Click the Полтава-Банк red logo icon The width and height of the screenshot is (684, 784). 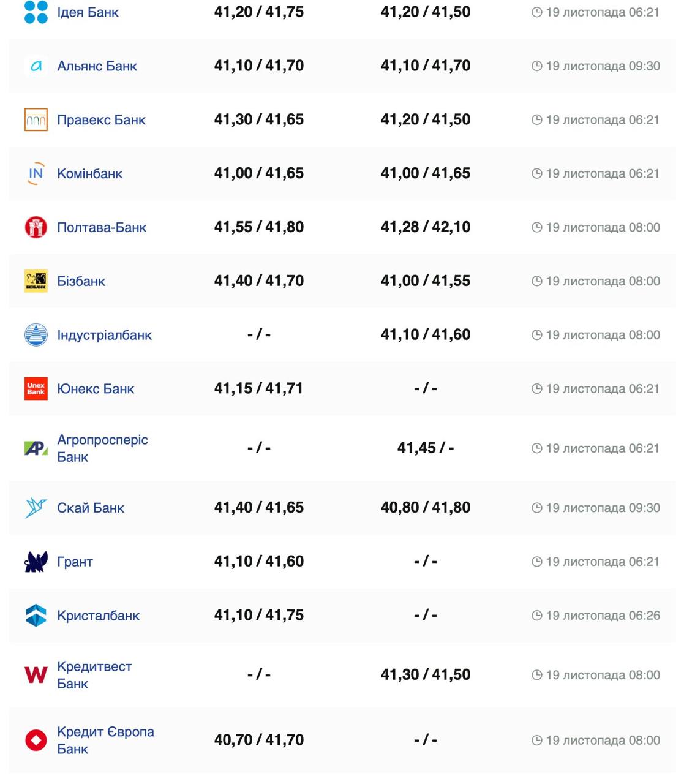[x=36, y=227]
